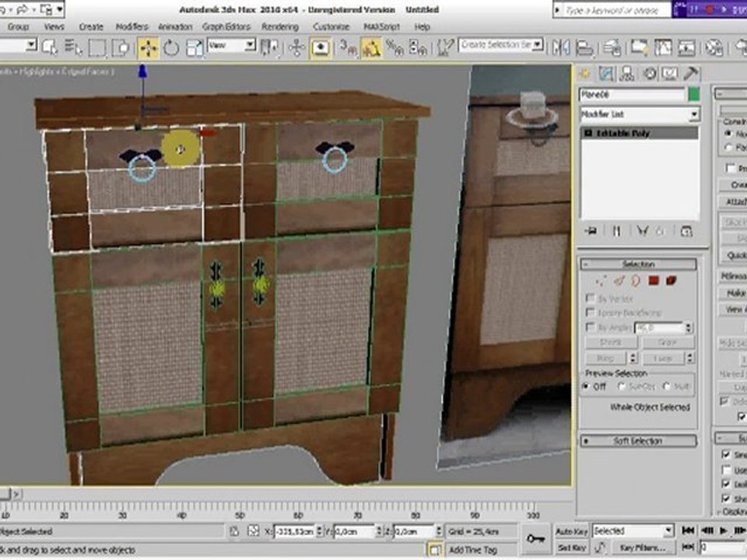
Task: Select the Select and Move tool
Action: point(148,48)
